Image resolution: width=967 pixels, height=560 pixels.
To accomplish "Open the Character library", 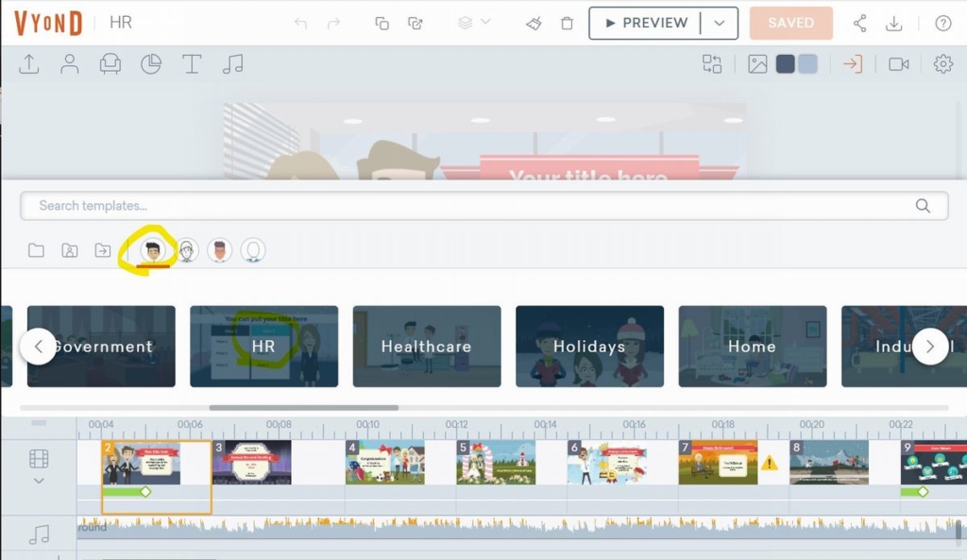I will (70, 64).
